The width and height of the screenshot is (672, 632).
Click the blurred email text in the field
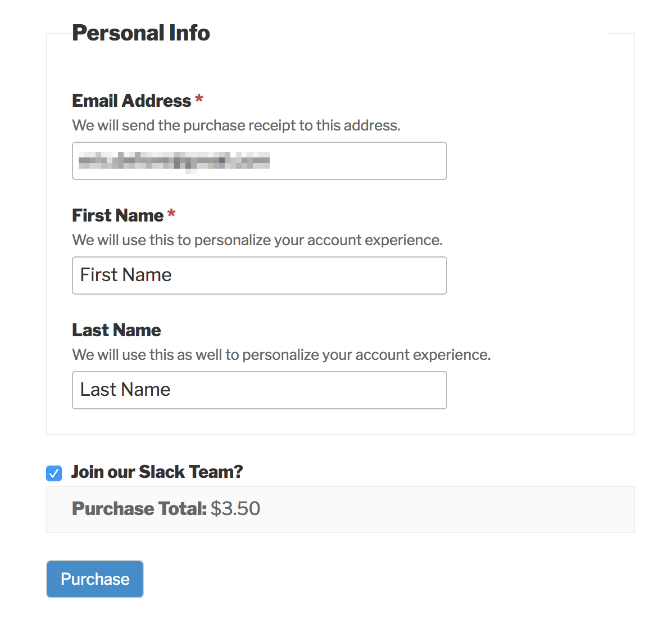pyautogui.click(x=174, y=161)
